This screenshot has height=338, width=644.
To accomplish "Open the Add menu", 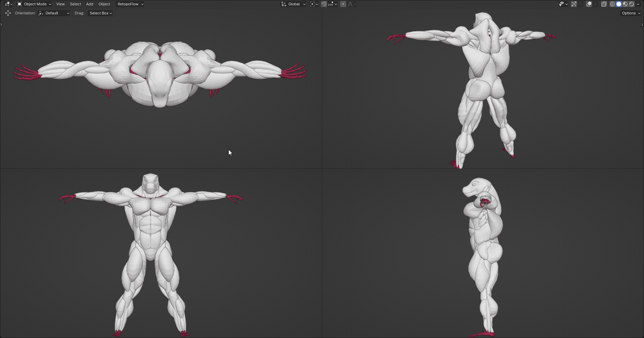I will pyautogui.click(x=90, y=4).
